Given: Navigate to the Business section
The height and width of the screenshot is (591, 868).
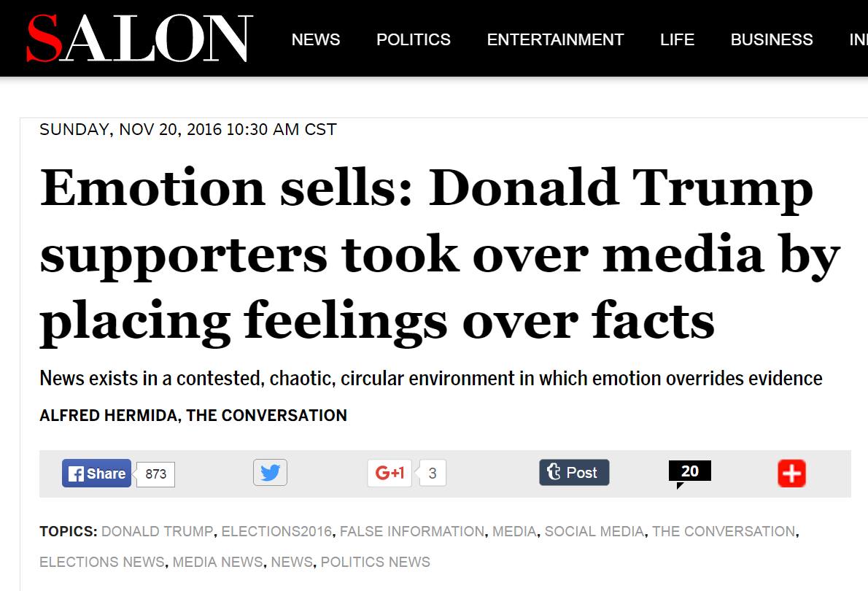Looking at the screenshot, I should (x=772, y=39).
